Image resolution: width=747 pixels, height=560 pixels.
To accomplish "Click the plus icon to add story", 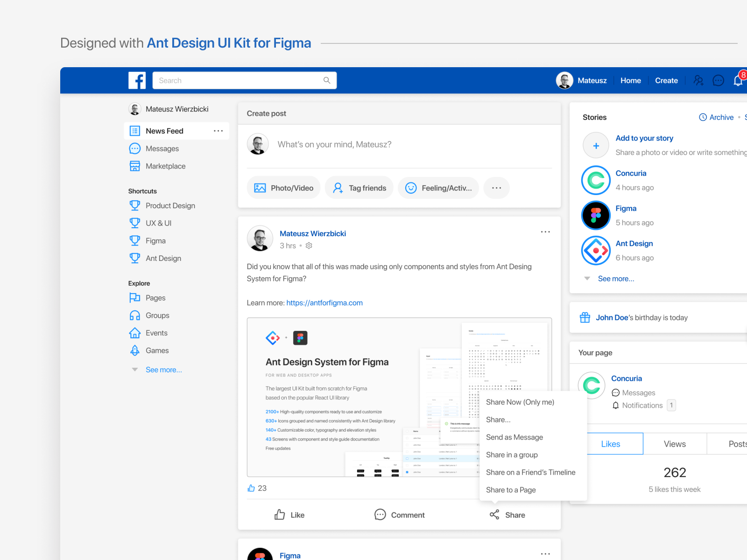I will [596, 146].
